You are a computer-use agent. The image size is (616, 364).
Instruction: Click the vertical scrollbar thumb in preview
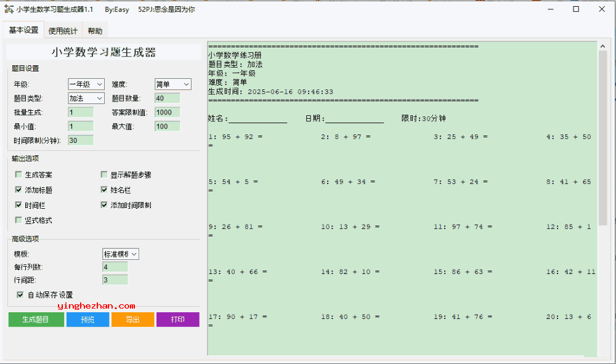pos(602,138)
